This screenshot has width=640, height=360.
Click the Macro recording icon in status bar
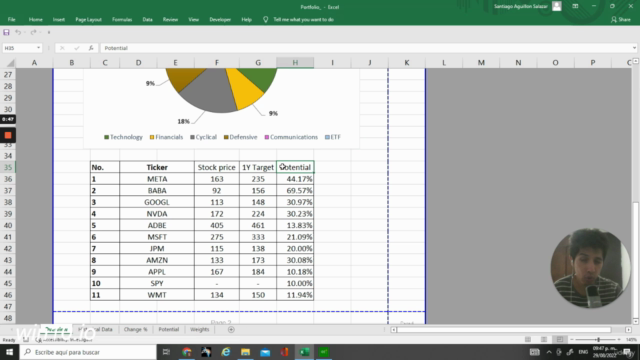(x=26, y=340)
